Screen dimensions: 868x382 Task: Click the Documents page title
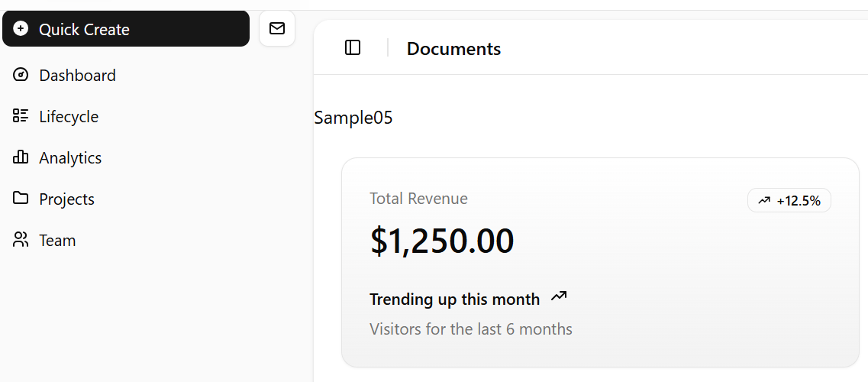453,49
